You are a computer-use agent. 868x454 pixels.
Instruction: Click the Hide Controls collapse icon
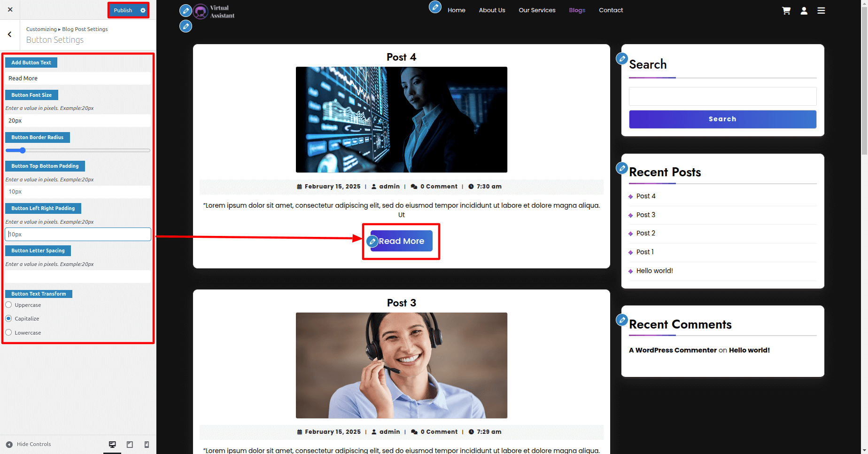(9, 445)
